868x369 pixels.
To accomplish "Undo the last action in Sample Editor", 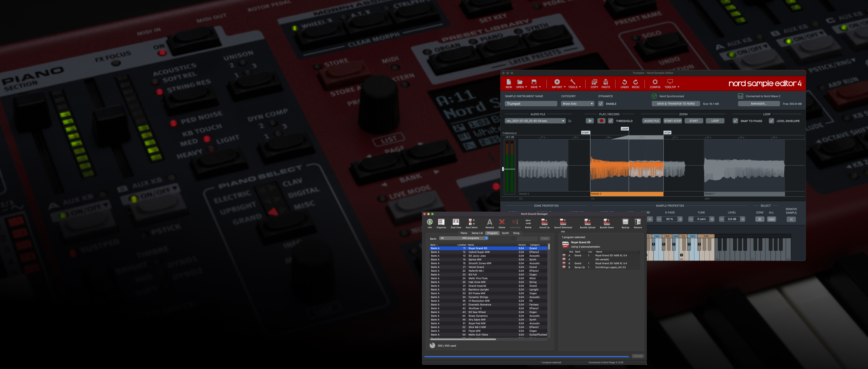I will 624,84.
